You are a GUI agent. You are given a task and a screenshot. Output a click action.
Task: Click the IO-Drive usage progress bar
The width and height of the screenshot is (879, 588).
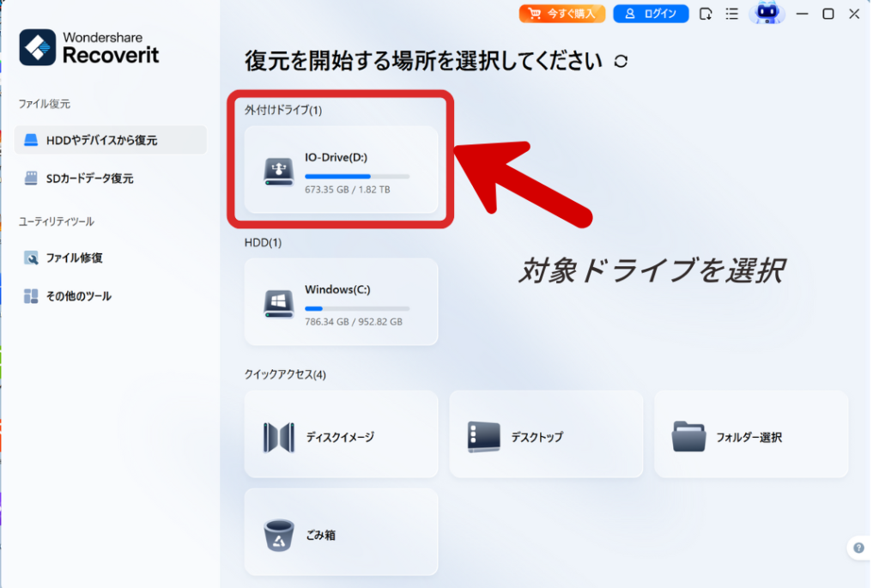[356, 176]
